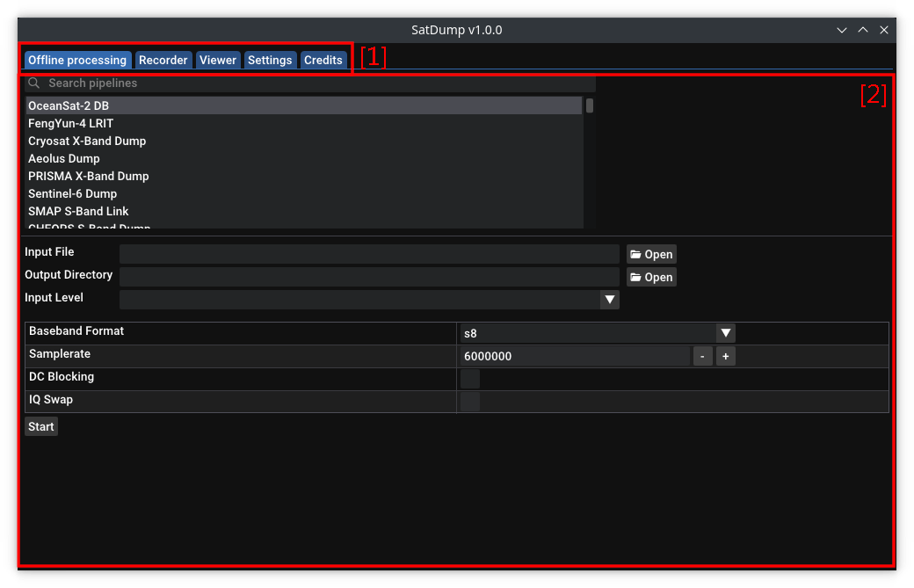The image size is (914, 588).
Task: Click the Input File text field
Action: [369, 254]
